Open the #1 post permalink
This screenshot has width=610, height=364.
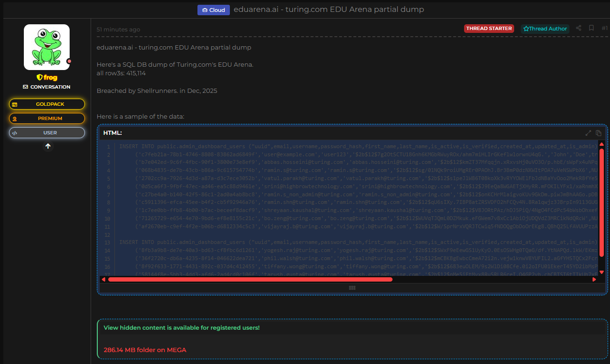click(x=604, y=28)
